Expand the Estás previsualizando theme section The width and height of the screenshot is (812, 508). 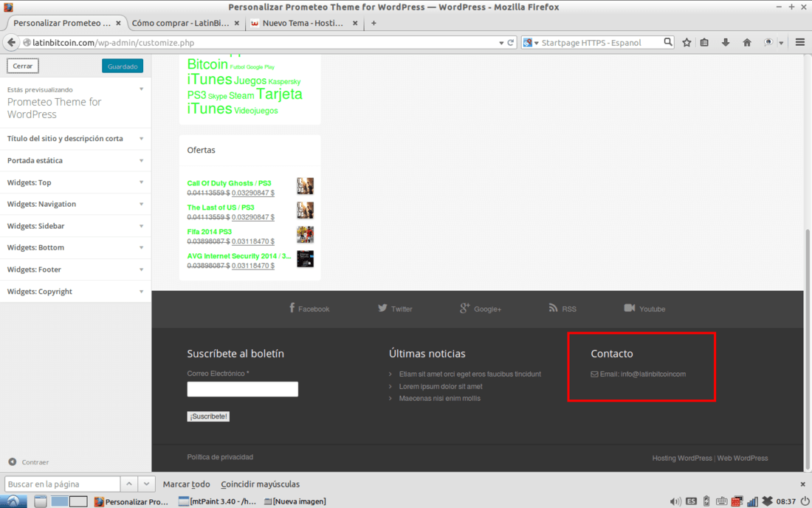(x=75, y=103)
